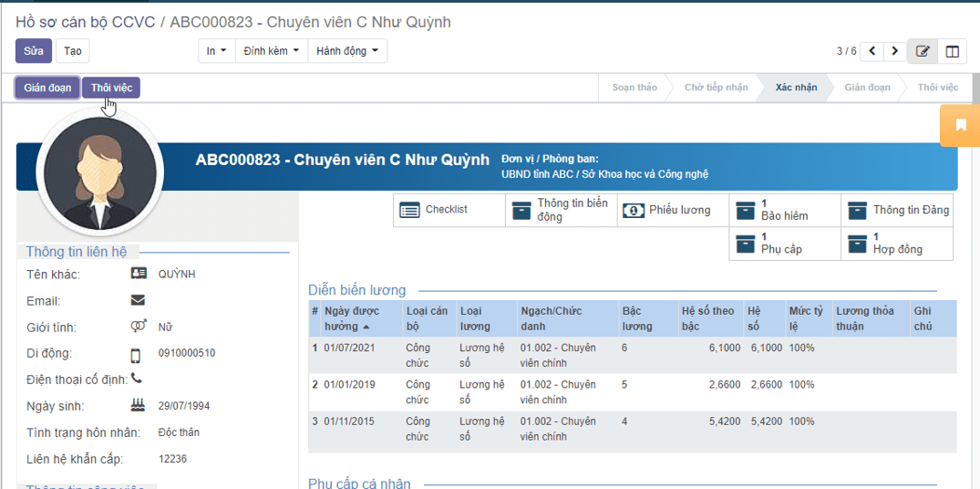Click the employee avatar photo
The height and width of the screenshot is (489, 980).
click(99, 172)
